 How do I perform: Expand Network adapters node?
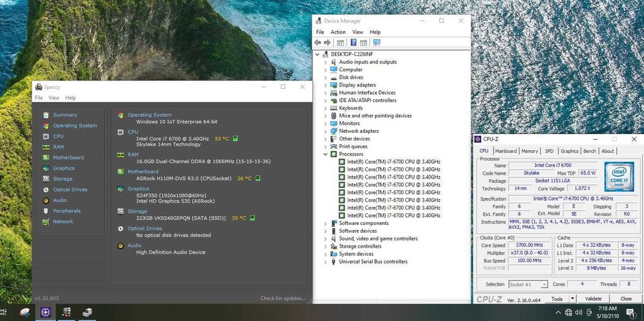[326, 131]
